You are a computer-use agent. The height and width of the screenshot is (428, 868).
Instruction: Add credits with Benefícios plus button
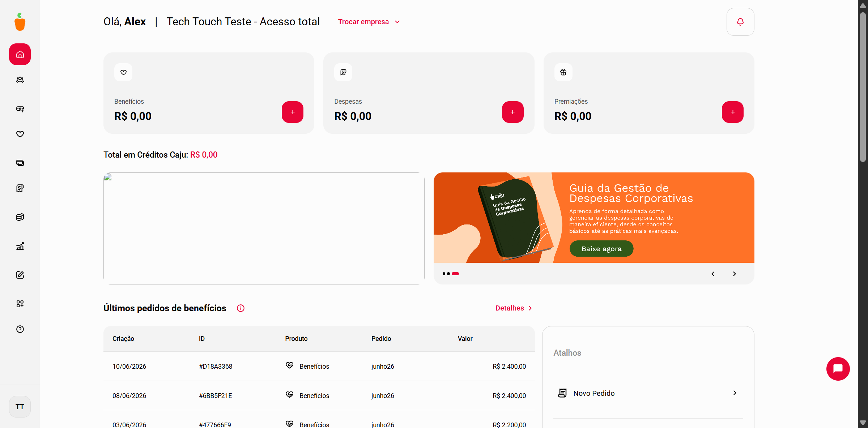[x=293, y=112]
